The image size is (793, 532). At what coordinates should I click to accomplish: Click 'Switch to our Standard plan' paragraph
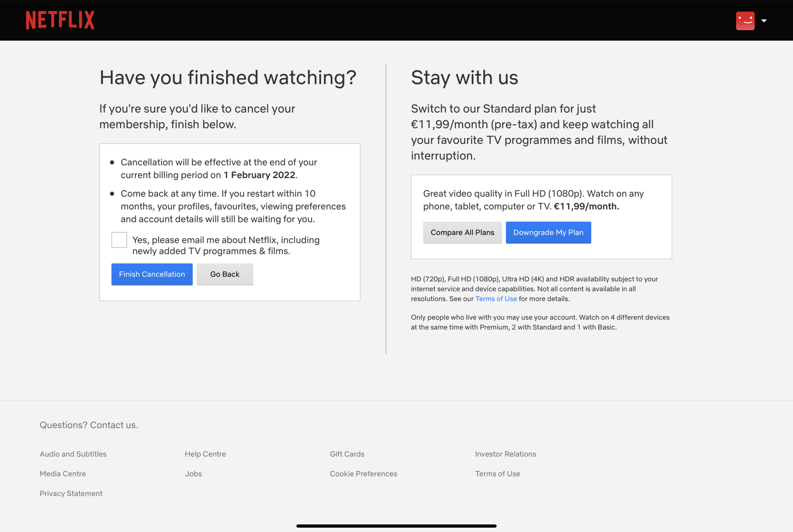[539, 132]
